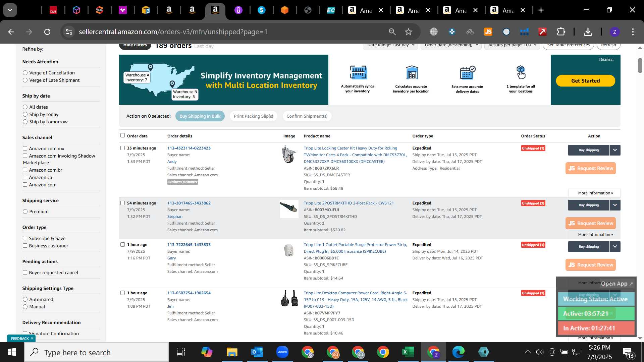Click Print Packing Slip(s) button

(254, 116)
